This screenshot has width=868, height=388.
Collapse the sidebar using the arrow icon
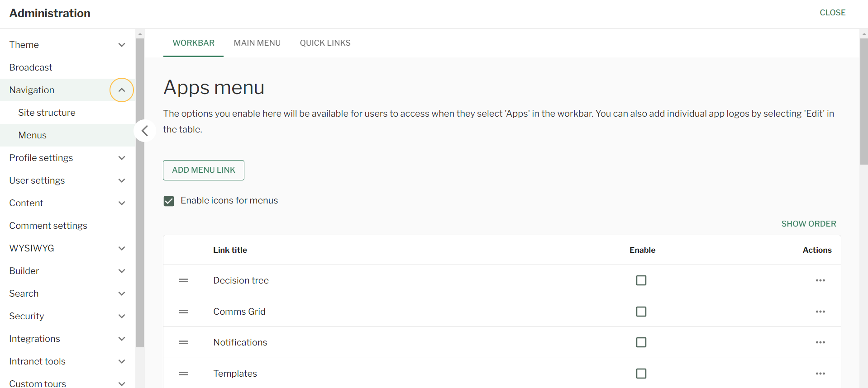click(145, 131)
